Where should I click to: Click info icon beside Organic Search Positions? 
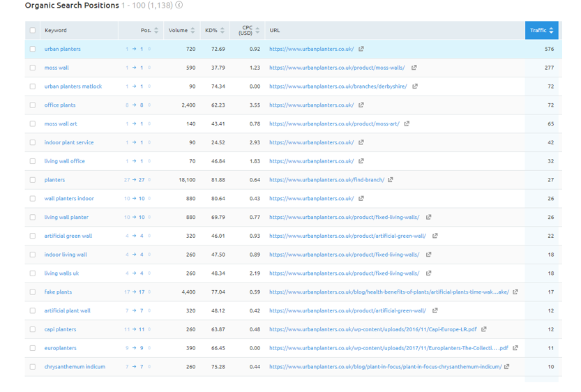click(179, 5)
